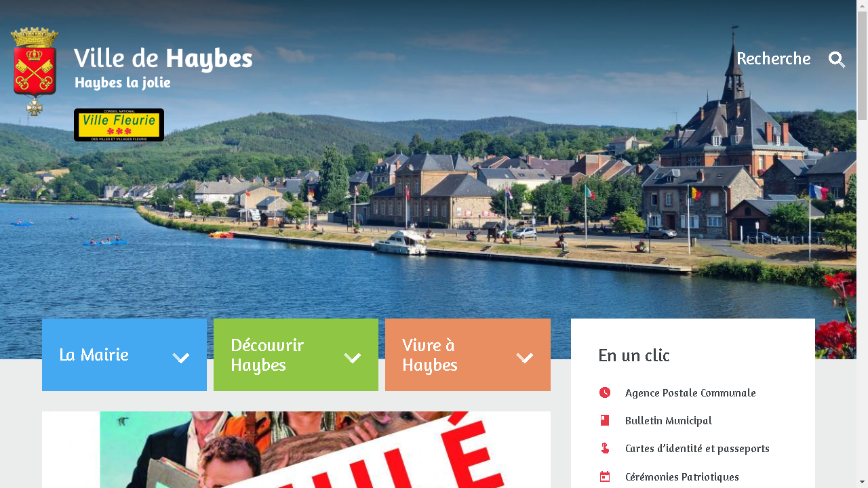This screenshot has width=868, height=488.
Task: Open the La Mairie menu
Action: click(124, 354)
